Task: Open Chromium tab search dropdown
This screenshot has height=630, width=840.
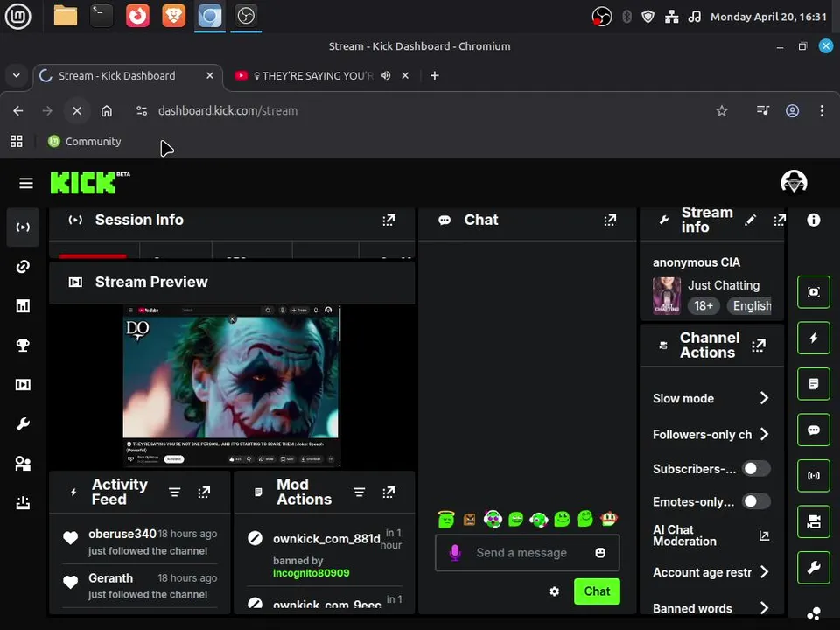Action: pyautogui.click(x=16, y=75)
